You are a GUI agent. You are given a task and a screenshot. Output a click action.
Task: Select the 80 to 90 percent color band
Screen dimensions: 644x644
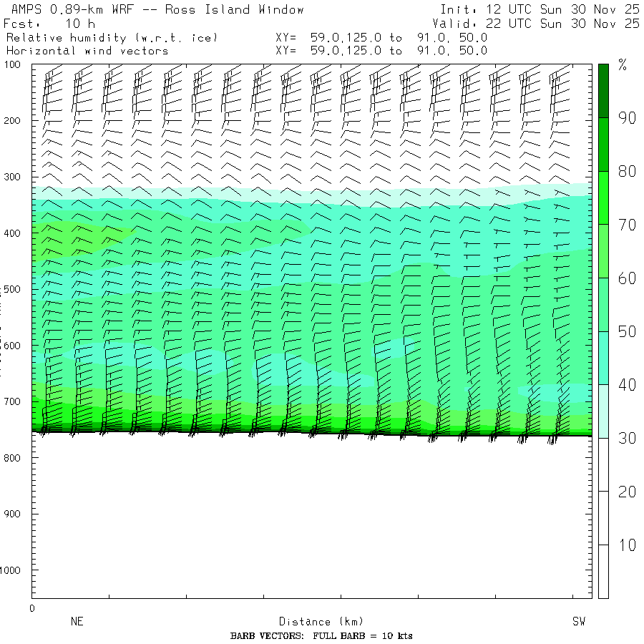point(603,145)
